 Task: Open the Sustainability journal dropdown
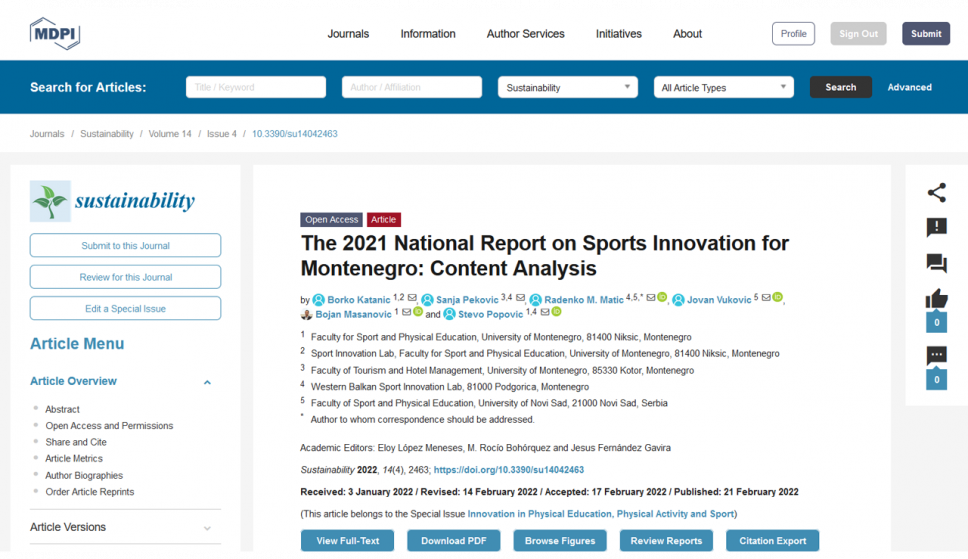(x=567, y=88)
